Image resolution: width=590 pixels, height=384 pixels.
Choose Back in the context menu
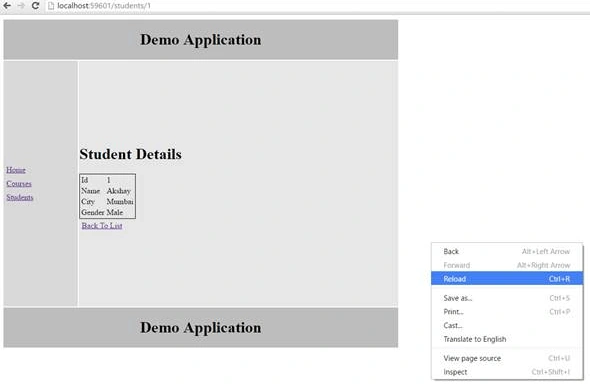pyautogui.click(x=507, y=251)
